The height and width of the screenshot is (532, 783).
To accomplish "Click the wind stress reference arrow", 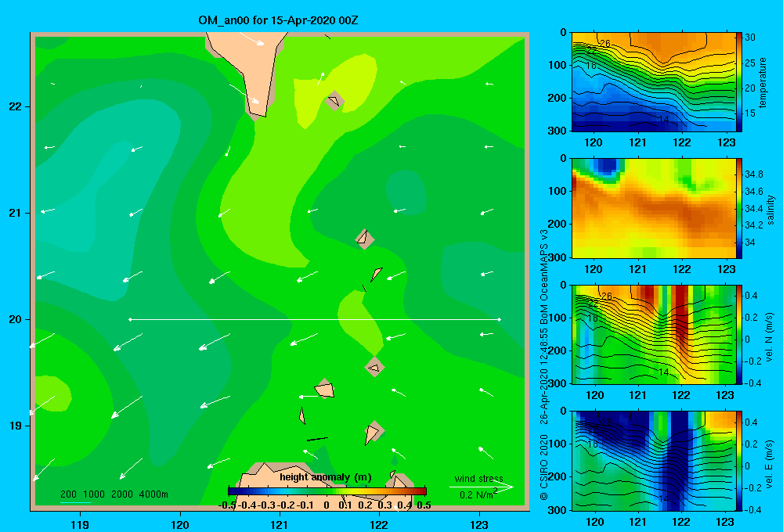I will click(x=482, y=487).
